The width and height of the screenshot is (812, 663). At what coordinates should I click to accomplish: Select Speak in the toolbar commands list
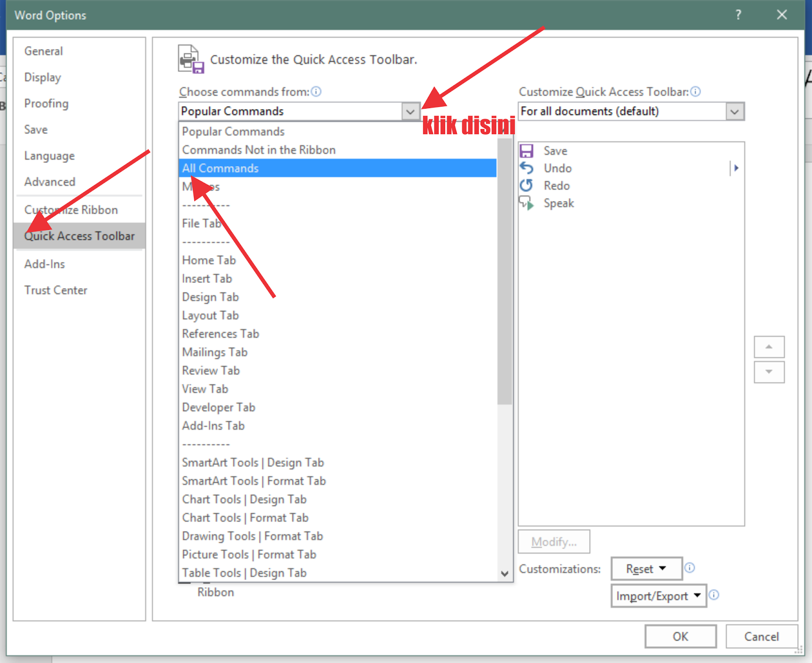click(631, 203)
